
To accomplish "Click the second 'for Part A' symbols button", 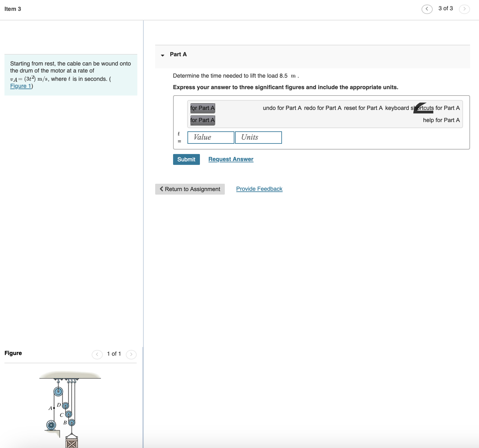I will [202, 120].
